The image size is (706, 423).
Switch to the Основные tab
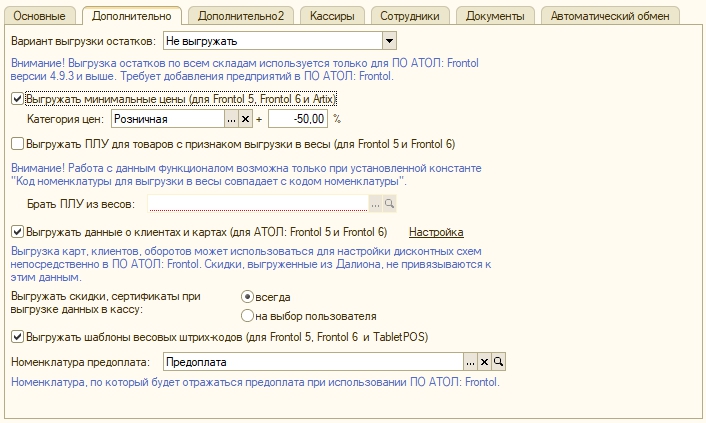[x=39, y=17]
